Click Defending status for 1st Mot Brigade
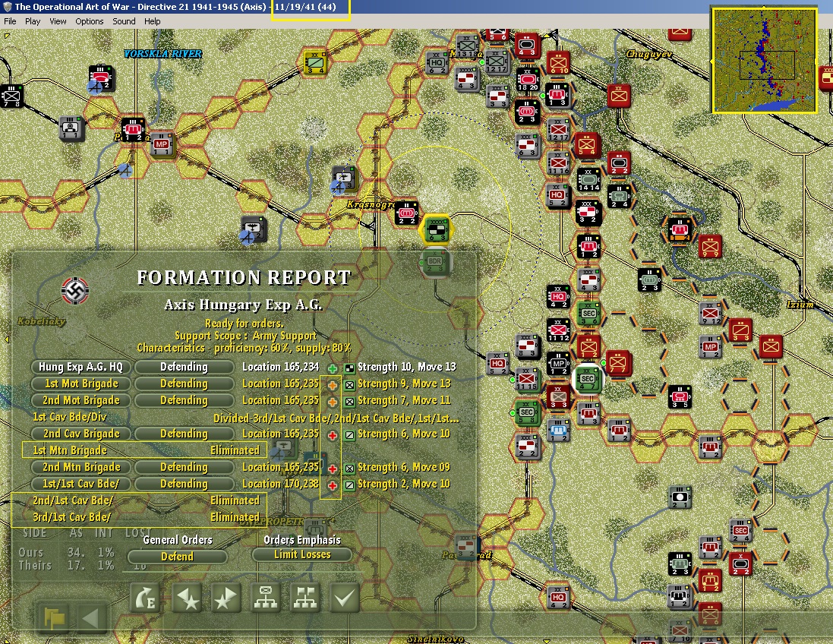Viewport: 833px width, 644px height. [x=184, y=384]
